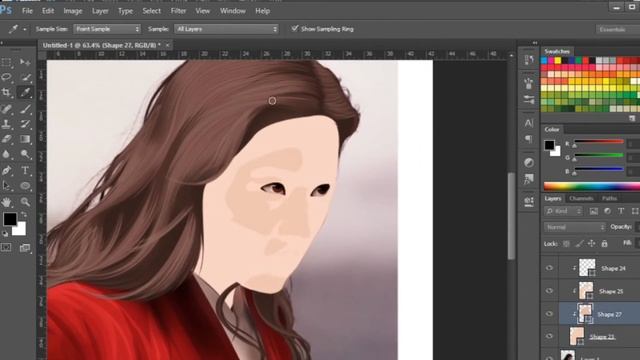Toggle lock image pixels
This screenshot has height=360, width=640.
pos(579,244)
